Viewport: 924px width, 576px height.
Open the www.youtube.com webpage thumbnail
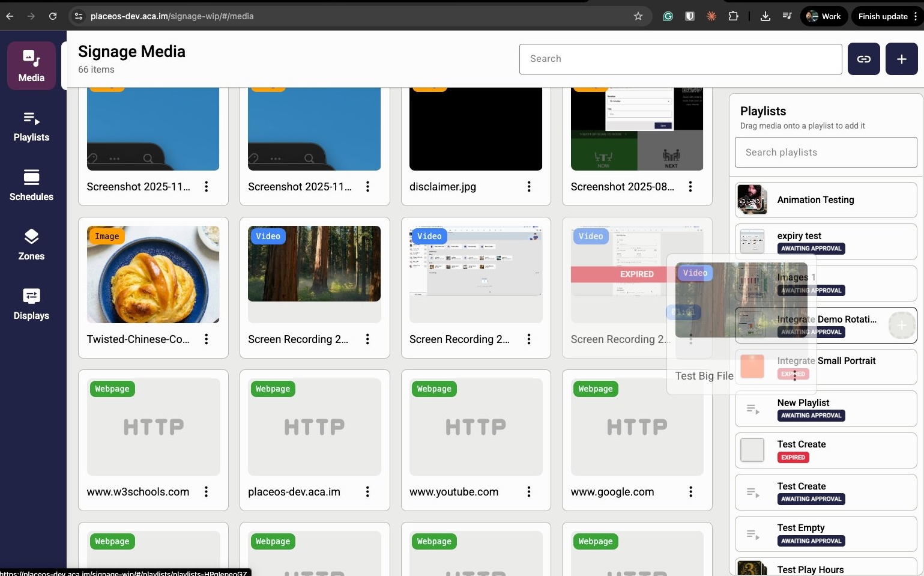point(475,427)
